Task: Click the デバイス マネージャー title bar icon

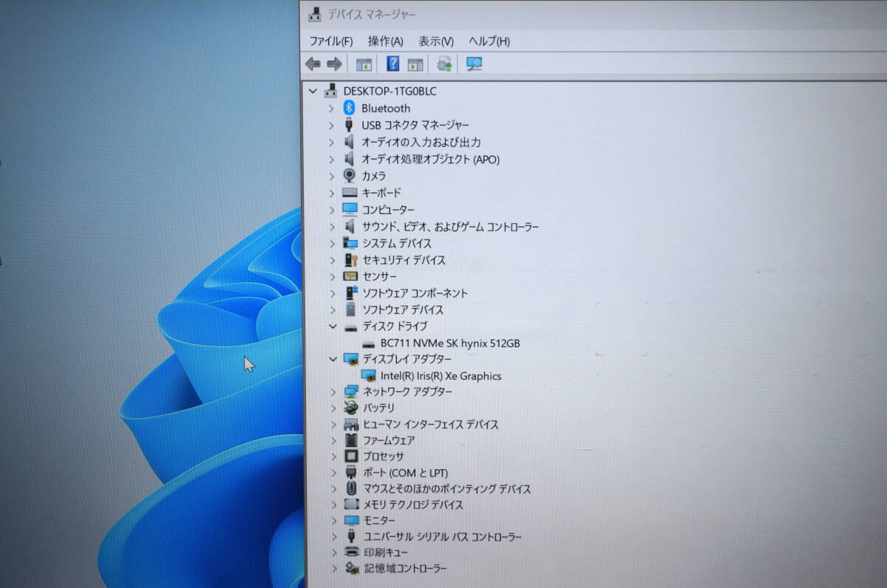Action: [x=315, y=13]
